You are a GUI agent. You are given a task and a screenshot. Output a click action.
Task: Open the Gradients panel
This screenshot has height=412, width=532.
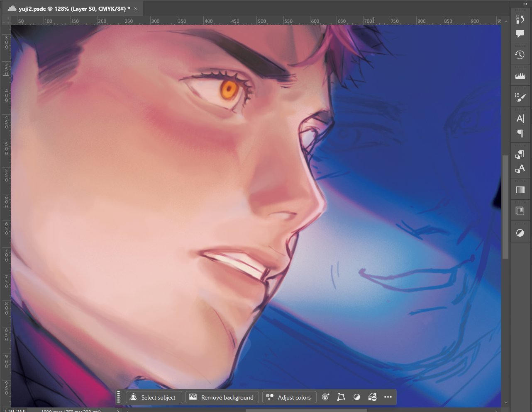point(520,190)
